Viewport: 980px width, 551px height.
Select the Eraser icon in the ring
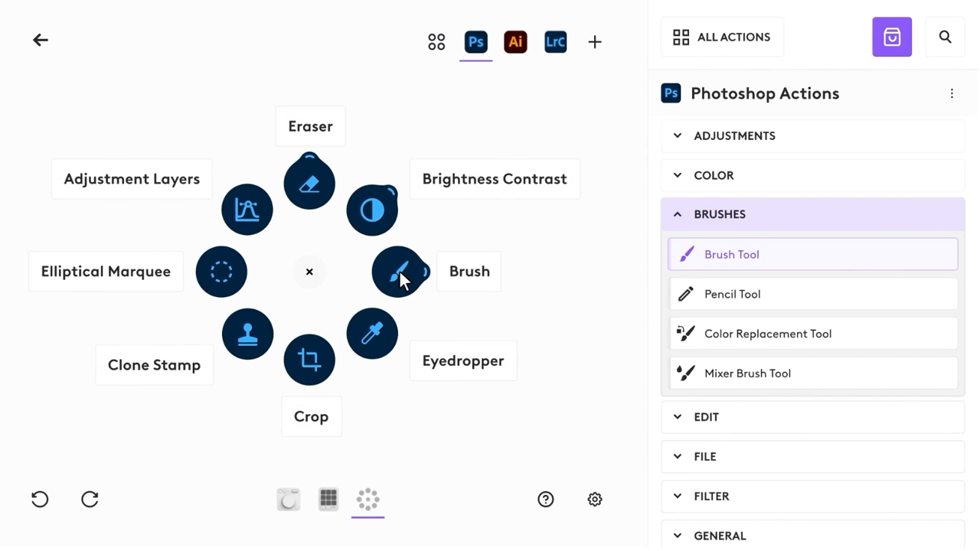tap(309, 184)
